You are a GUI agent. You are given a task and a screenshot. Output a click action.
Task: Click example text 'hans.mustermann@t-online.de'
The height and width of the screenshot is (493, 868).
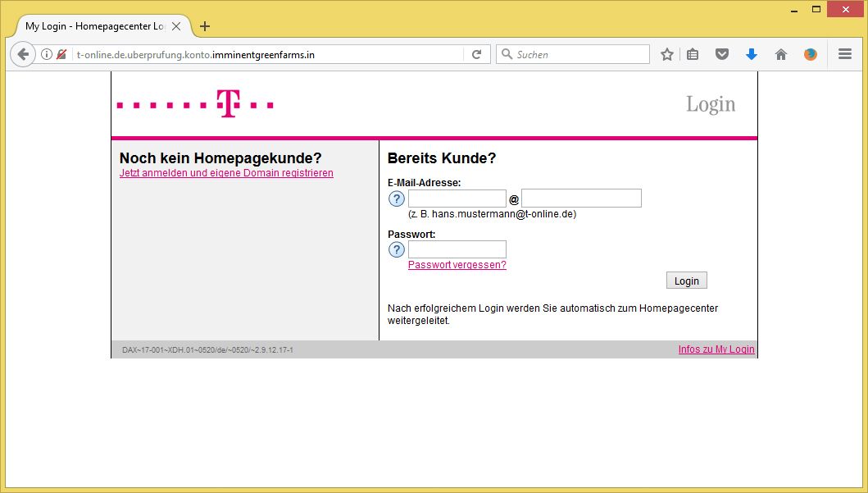point(504,214)
